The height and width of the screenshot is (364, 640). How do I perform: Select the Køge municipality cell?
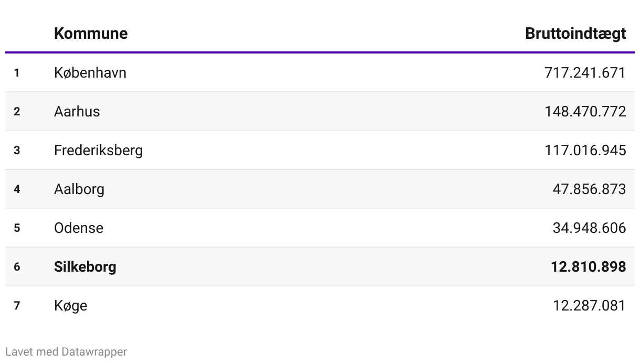[x=70, y=305]
